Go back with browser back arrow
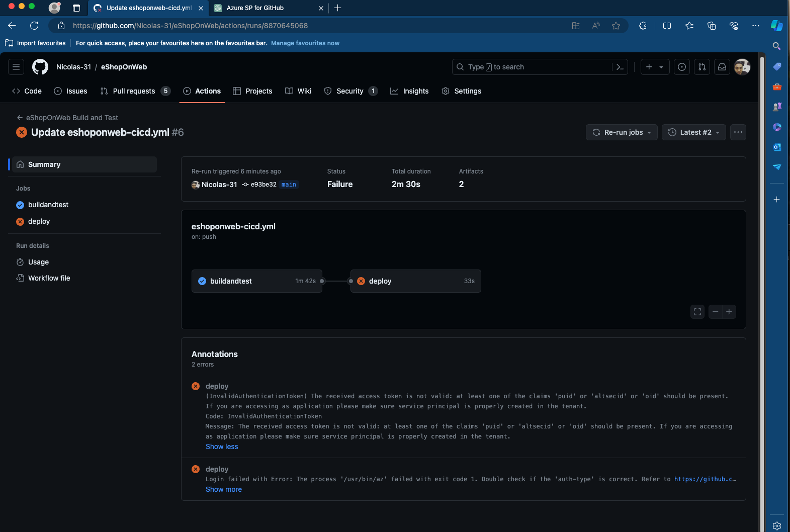This screenshot has height=532, width=790. point(12,26)
